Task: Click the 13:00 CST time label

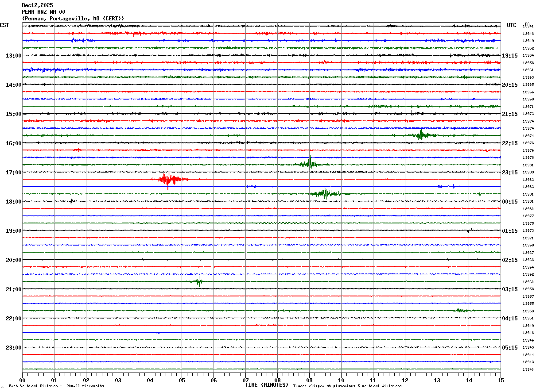Action: click(x=14, y=56)
